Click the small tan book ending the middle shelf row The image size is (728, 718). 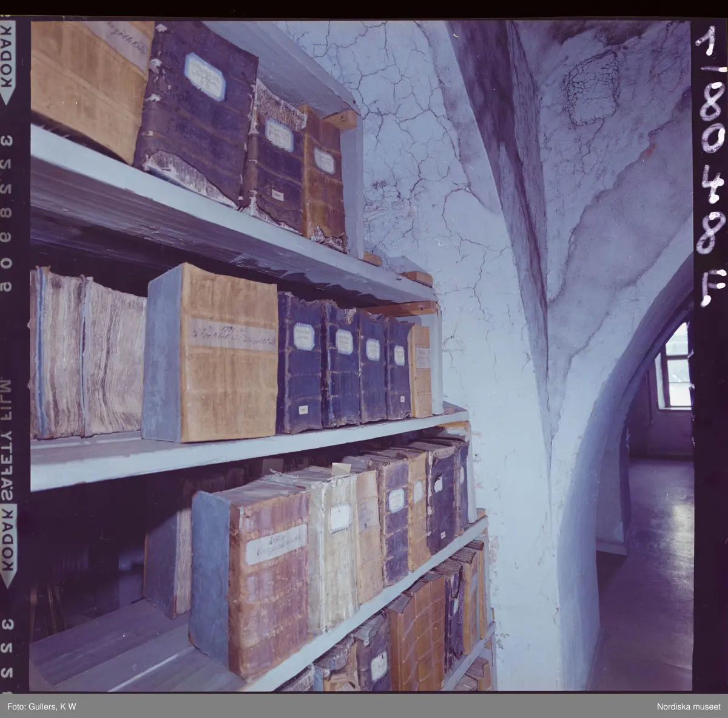click(x=420, y=370)
